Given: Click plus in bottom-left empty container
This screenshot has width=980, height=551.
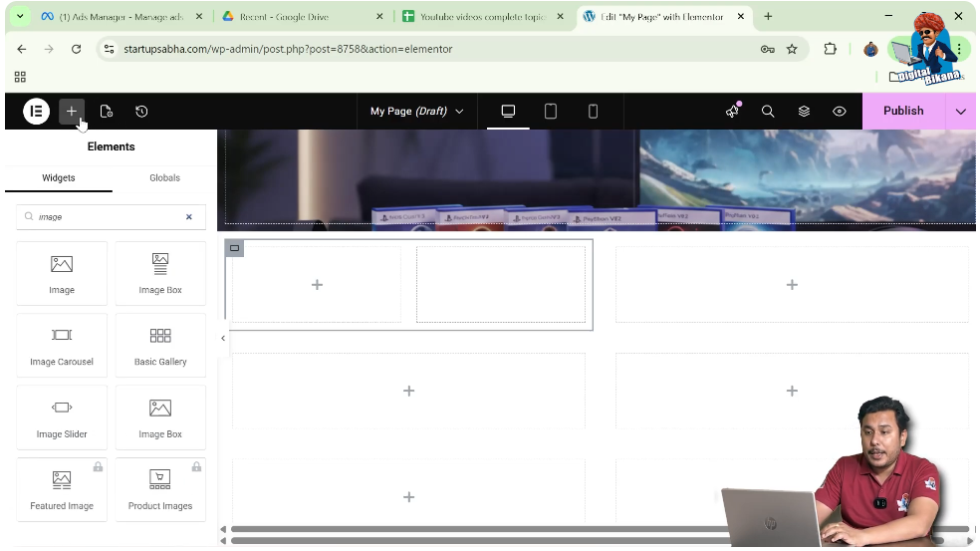Looking at the screenshot, I should coord(408,497).
